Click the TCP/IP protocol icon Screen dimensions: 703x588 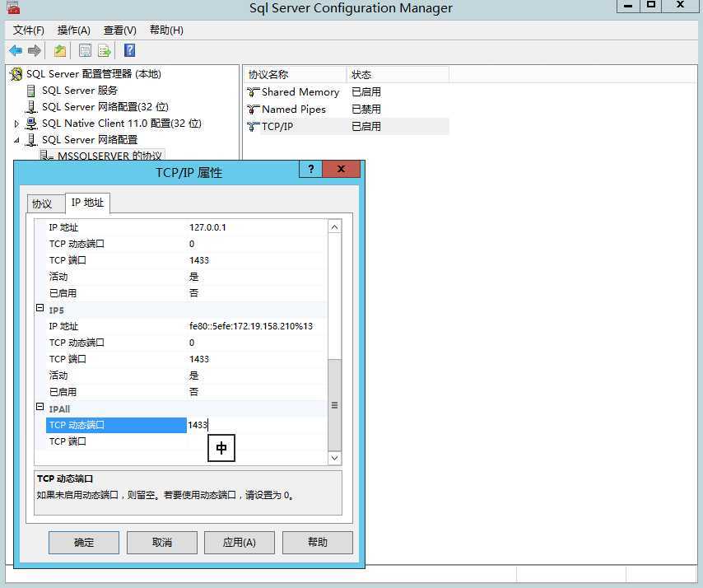[x=253, y=127]
